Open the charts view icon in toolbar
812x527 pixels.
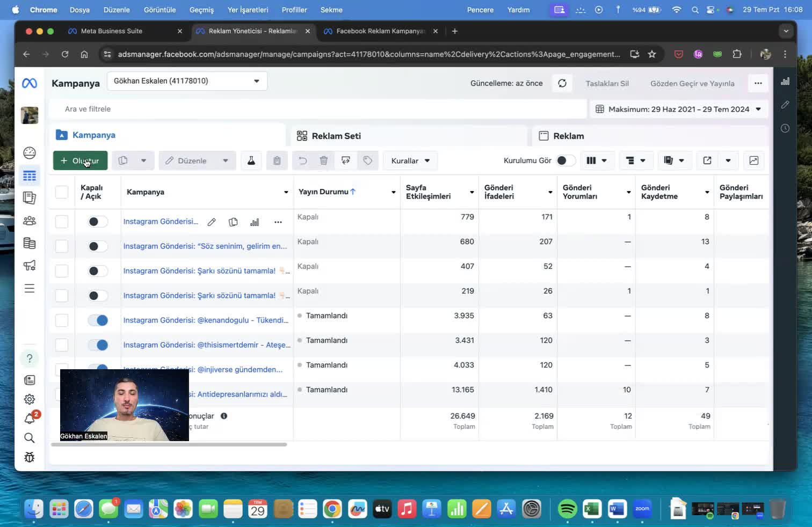coord(754,160)
